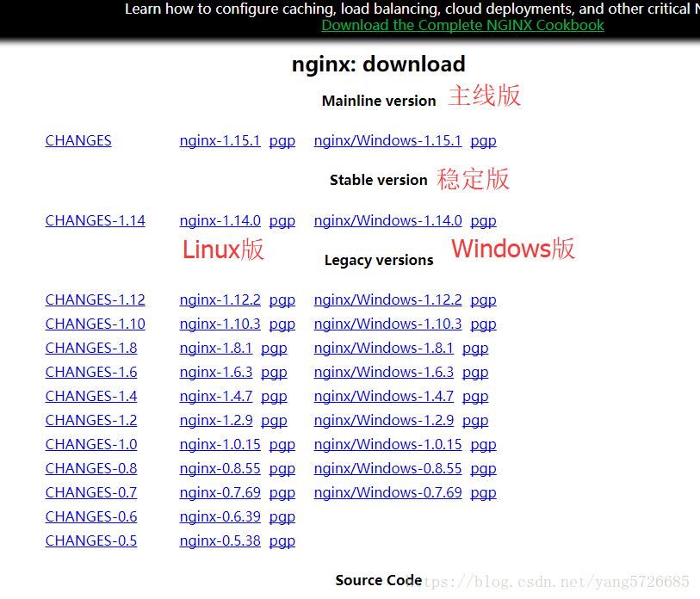Click pgp link beside nginx-1.8.1
700x599 pixels.
274,349
